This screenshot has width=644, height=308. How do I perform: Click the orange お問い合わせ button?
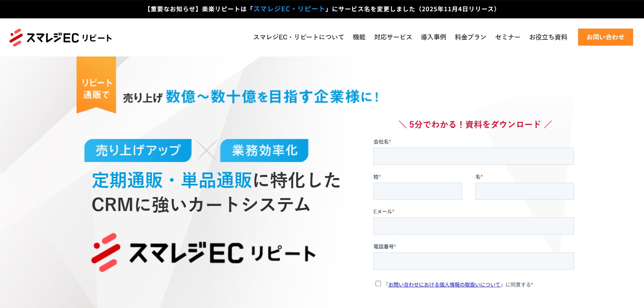click(605, 37)
